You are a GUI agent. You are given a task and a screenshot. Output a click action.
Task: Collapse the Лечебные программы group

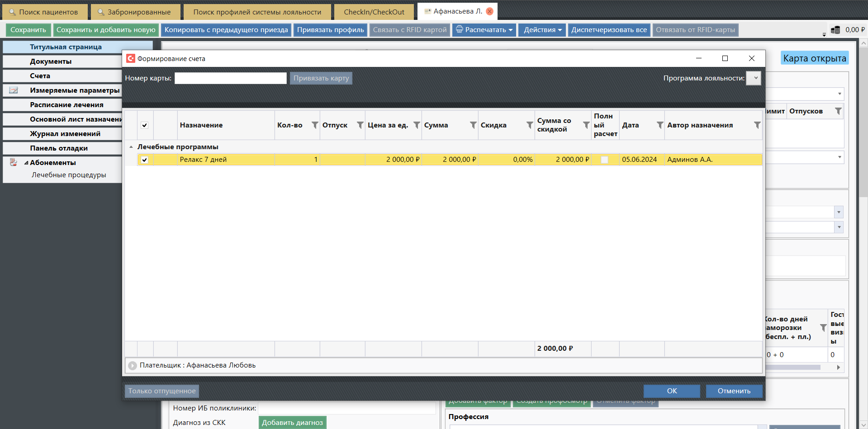point(131,147)
